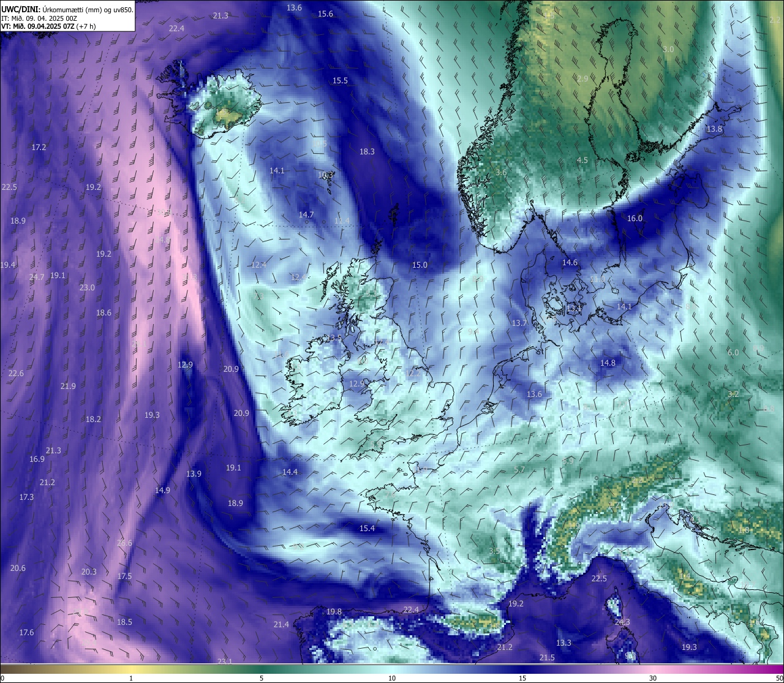Screen dimensions: 784x683
Task: Click the value 21.9 on the left side
Action: 68,386
